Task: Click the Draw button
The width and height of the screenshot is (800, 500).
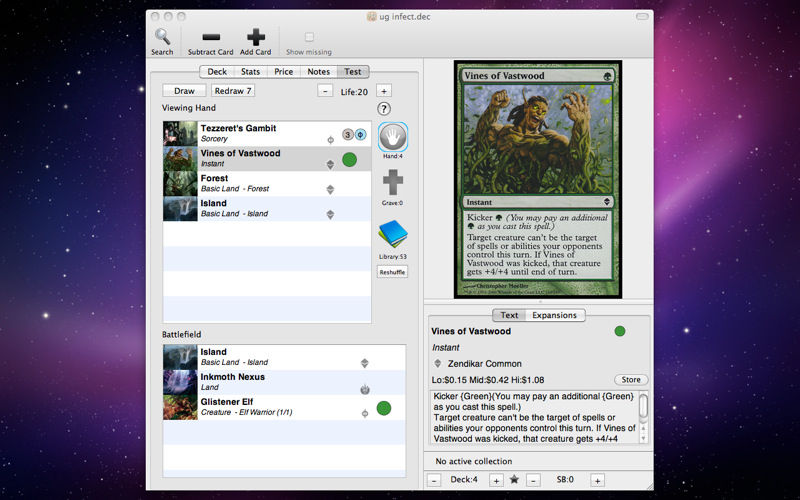Action: coord(184,91)
